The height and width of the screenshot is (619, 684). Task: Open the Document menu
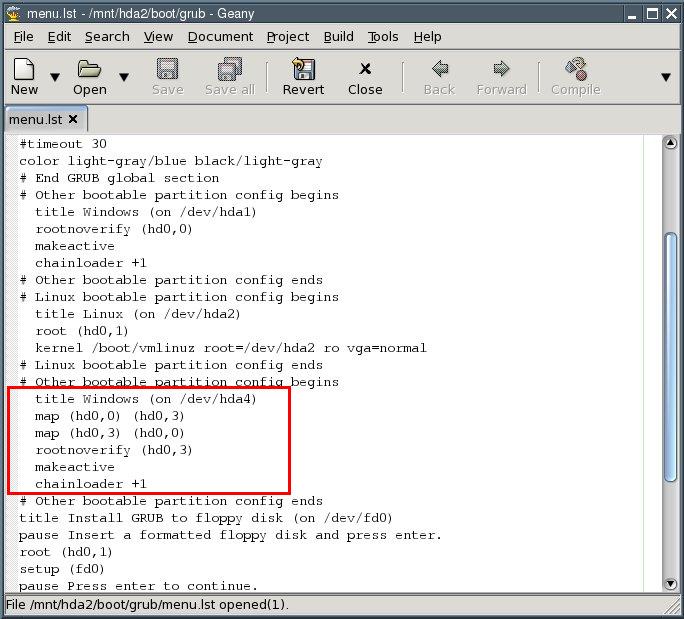click(220, 36)
